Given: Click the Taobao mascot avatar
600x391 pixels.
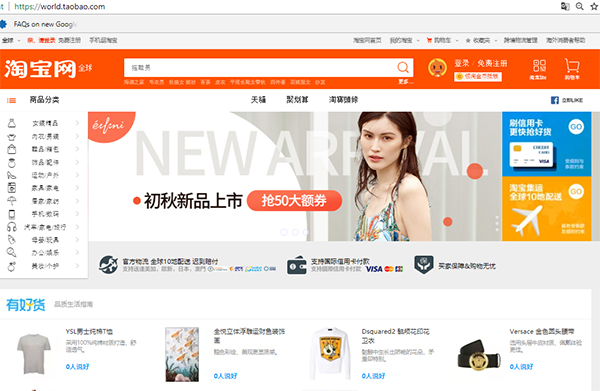Looking at the screenshot, I should pyautogui.click(x=437, y=68).
